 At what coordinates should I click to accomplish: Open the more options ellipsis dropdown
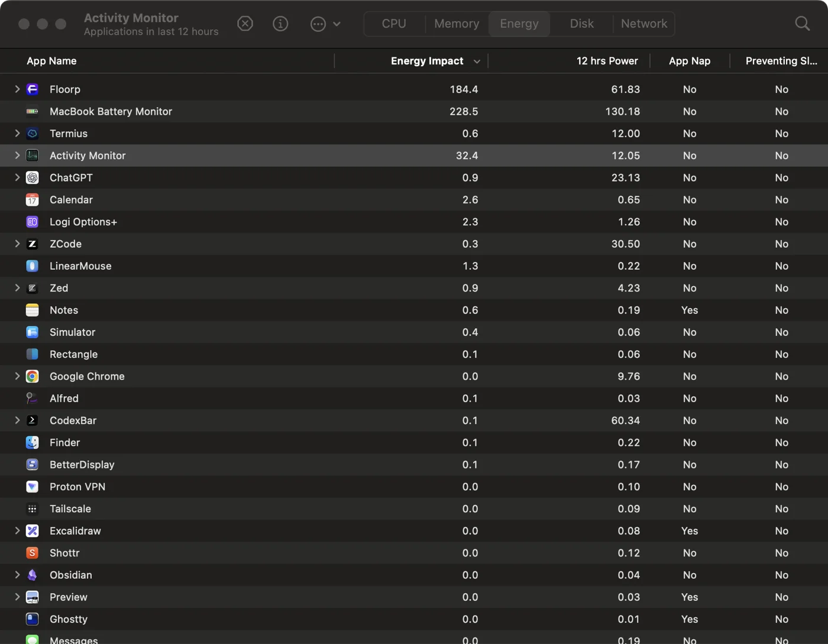(x=325, y=24)
